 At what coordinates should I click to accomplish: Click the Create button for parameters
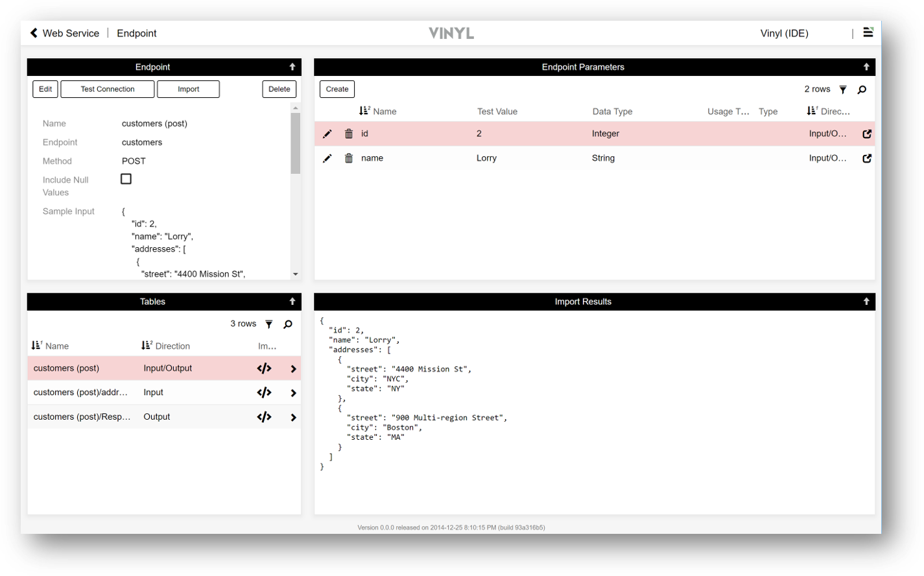pyautogui.click(x=337, y=90)
